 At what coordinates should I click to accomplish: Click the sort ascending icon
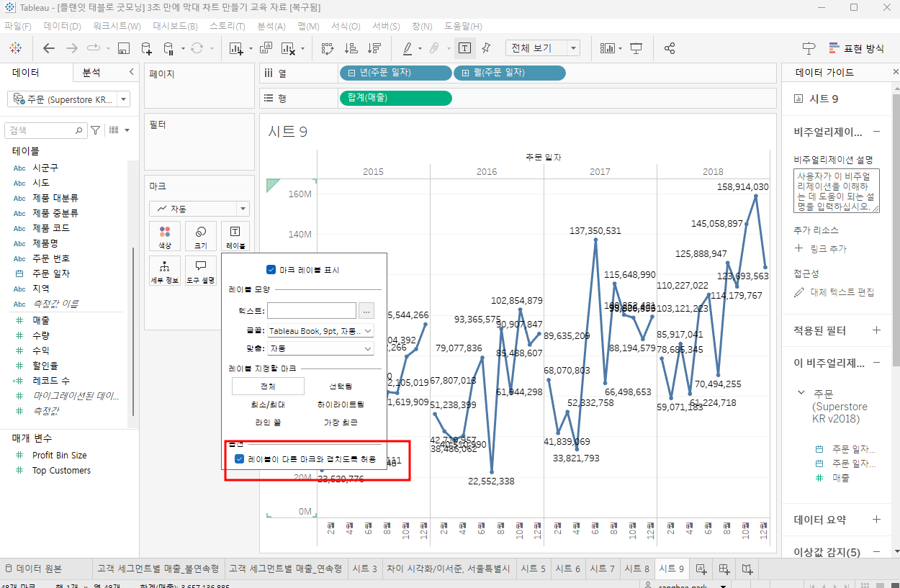[351, 48]
